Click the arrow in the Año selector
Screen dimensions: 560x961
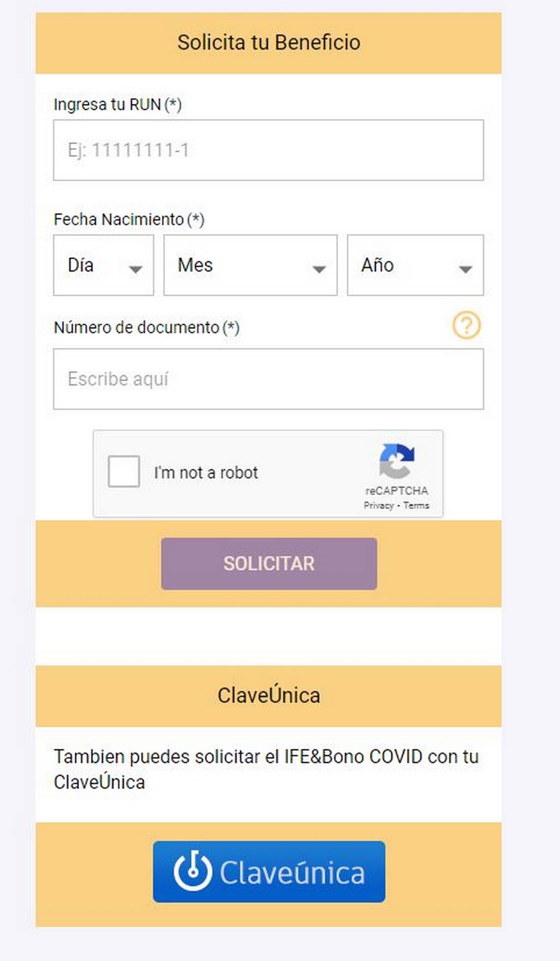[x=465, y=269]
